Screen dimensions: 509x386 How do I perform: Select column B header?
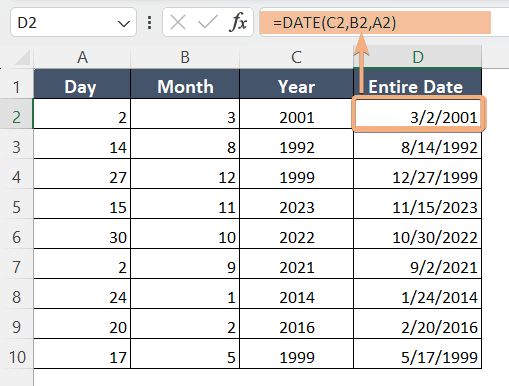(x=185, y=57)
